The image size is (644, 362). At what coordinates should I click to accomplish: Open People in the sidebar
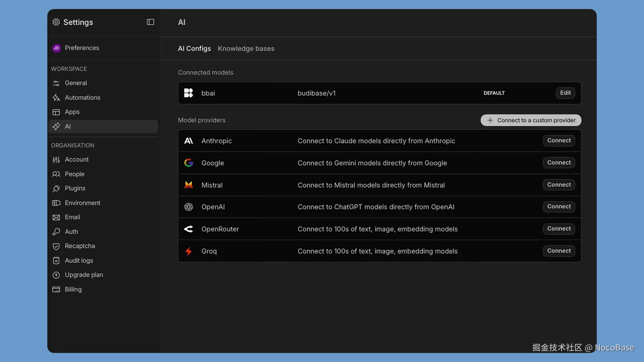coord(74,174)
